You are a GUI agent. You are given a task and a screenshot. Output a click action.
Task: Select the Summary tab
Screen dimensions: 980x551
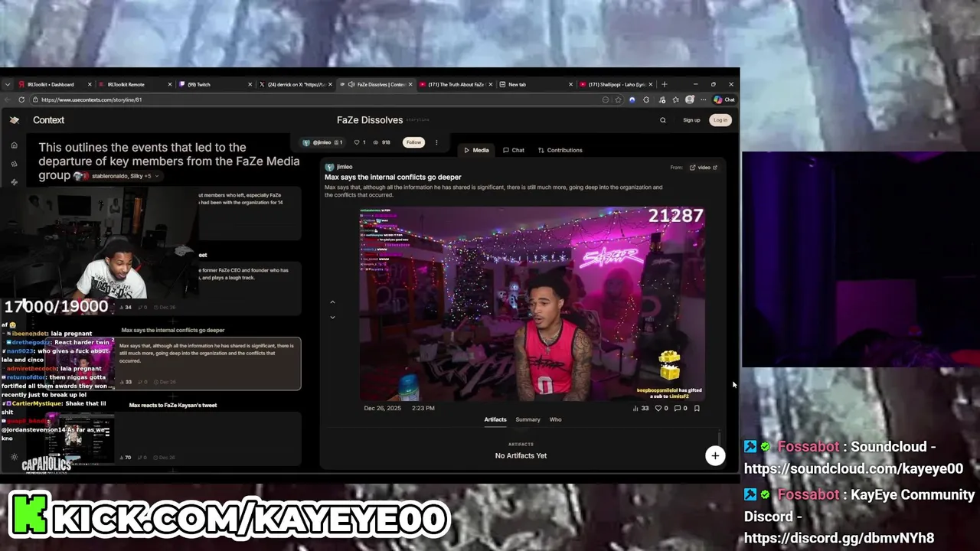[528, 419]
